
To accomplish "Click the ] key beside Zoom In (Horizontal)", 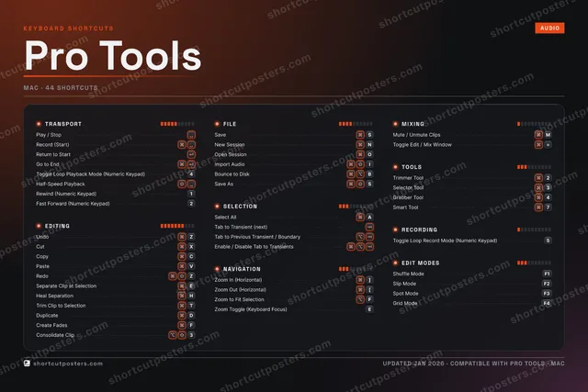I will click(369, 280).
